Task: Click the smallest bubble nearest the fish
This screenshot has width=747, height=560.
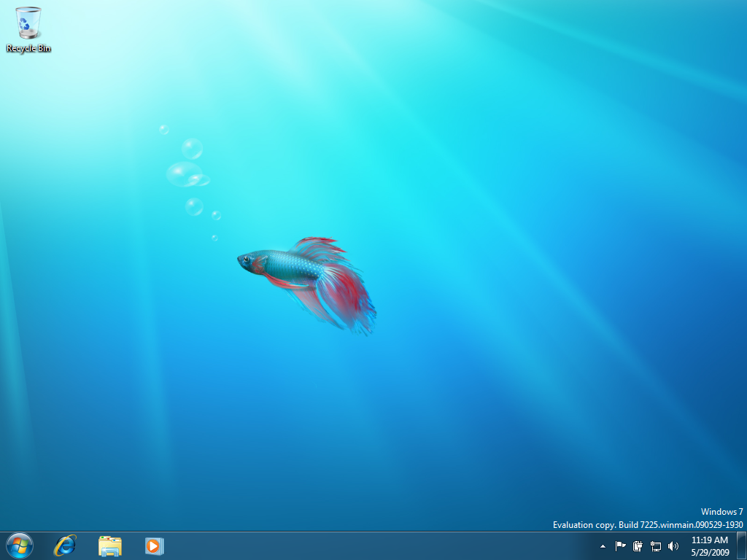Action: [x=214, y=238]
